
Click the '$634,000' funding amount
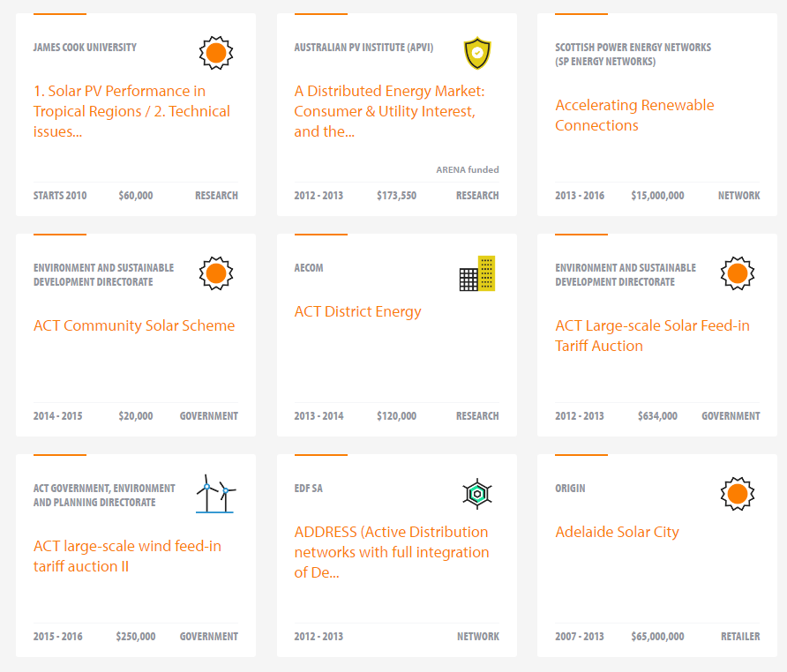[x=657, y=415]
